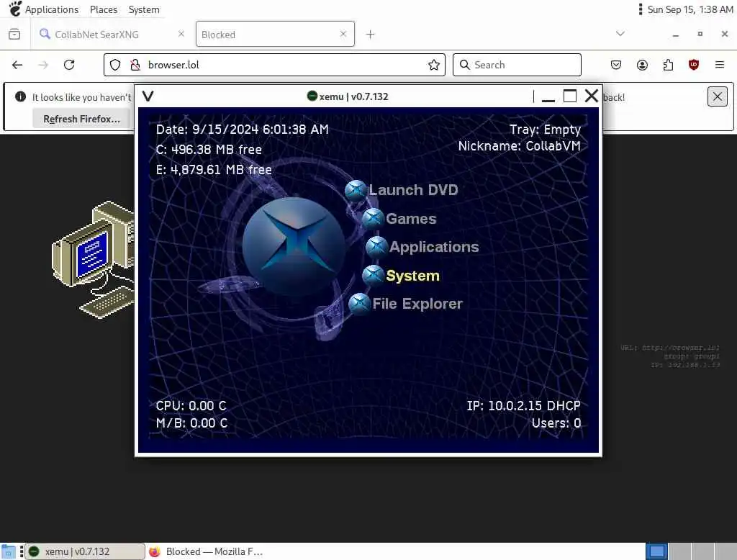Image resolution: width=737 pixels, height=560 pixels.
Task: Click the orb icon beside Launch DVD
Action: pos(356,191)
